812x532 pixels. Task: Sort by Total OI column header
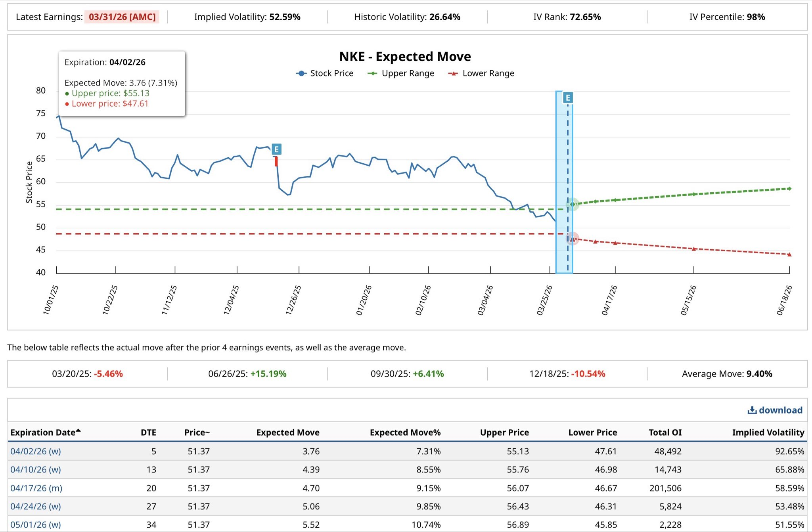[x=665, y=432]
